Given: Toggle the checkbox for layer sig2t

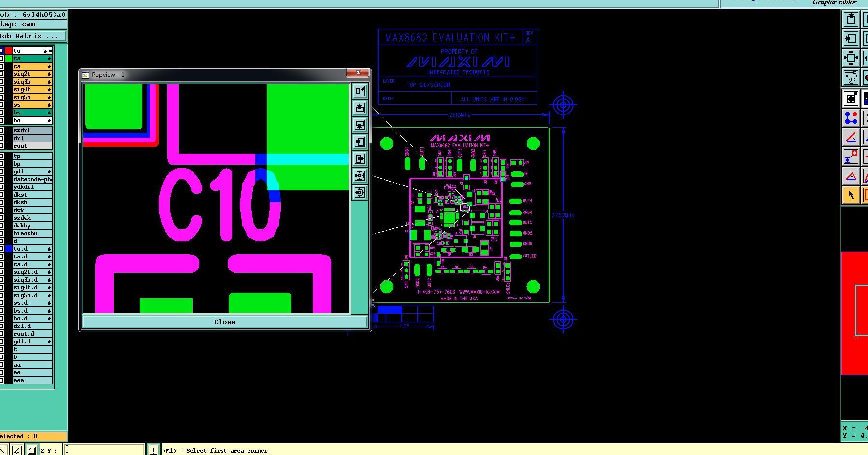Looking at the screenshot, I should coord(1,74).
